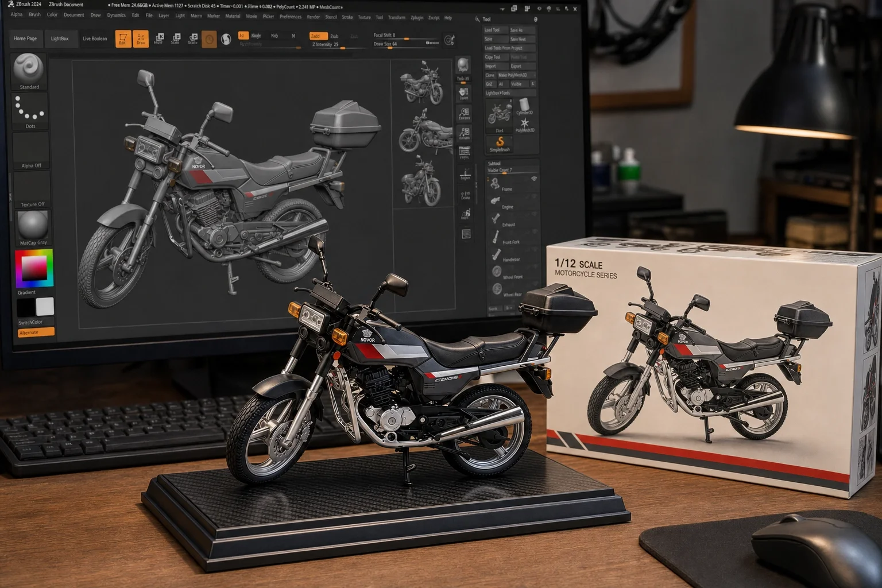This screenshot has height=588, width=882.
Task: Select the second Scale icon beside the orange circle
Action: coord(193,38)
